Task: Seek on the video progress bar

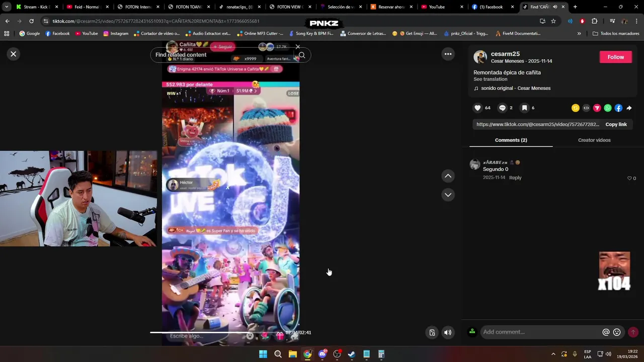Action: coord(216,332)
